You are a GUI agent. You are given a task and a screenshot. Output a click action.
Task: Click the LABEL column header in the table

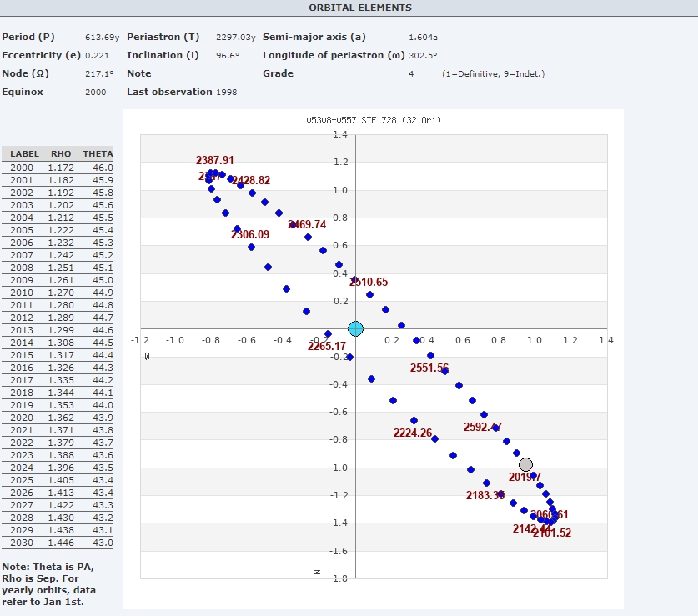click(x=25, y=154)
